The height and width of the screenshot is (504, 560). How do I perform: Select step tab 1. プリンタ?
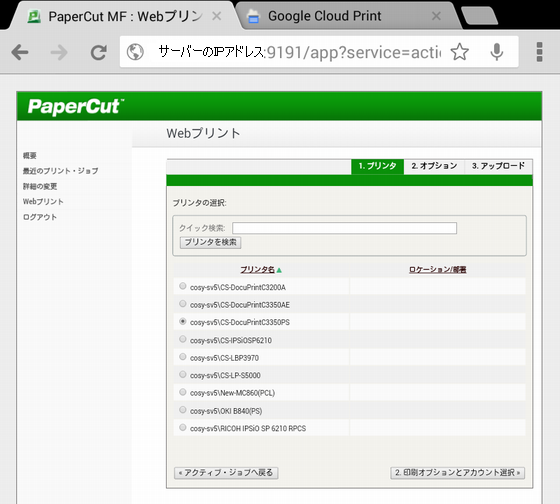pos(378,166)
